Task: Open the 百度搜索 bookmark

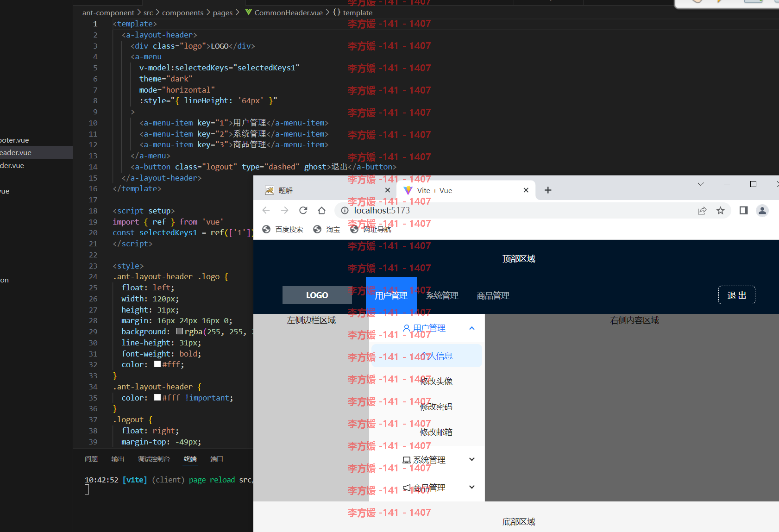Action: pyautogui.click(x=283, y=229)
